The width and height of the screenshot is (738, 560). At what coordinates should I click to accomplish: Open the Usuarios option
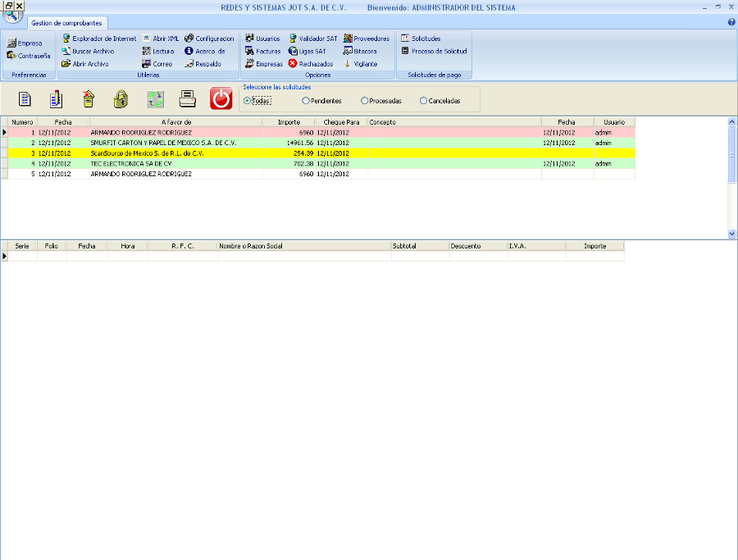click(x=262, y=39)
